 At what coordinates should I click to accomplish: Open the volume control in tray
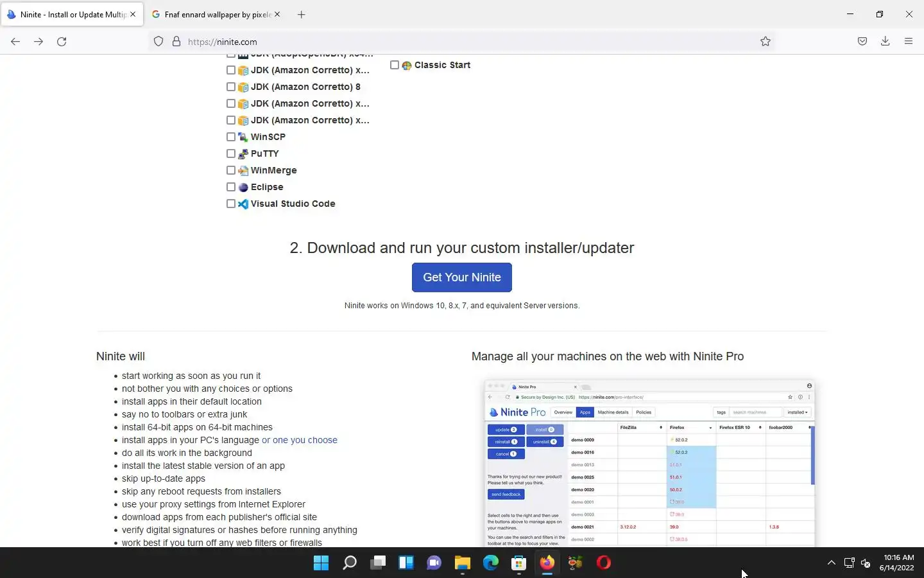[x=866, y=563]
